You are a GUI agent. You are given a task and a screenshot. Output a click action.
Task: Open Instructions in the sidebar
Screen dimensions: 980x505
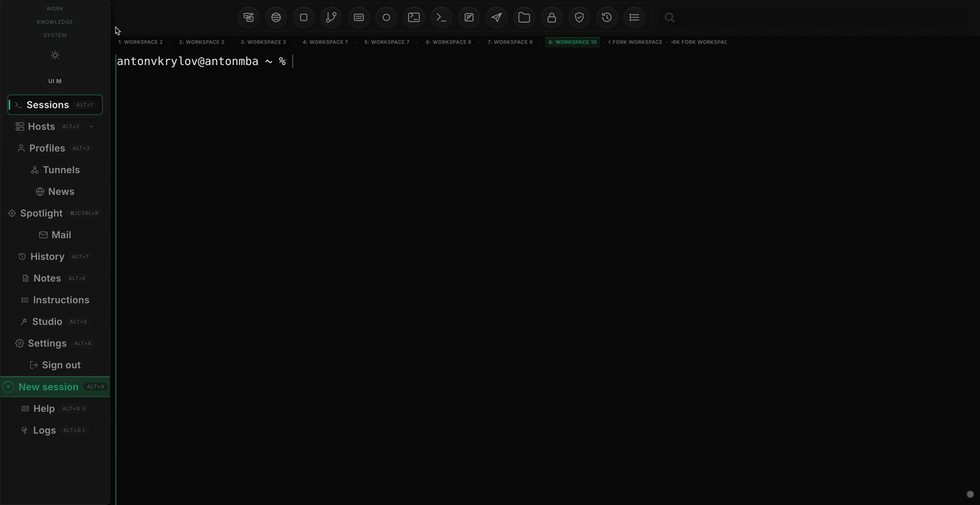click(55, 300)
